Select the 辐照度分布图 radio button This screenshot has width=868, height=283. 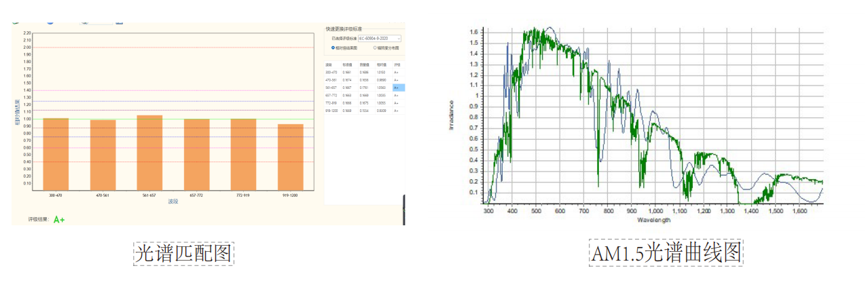(375, 48)
